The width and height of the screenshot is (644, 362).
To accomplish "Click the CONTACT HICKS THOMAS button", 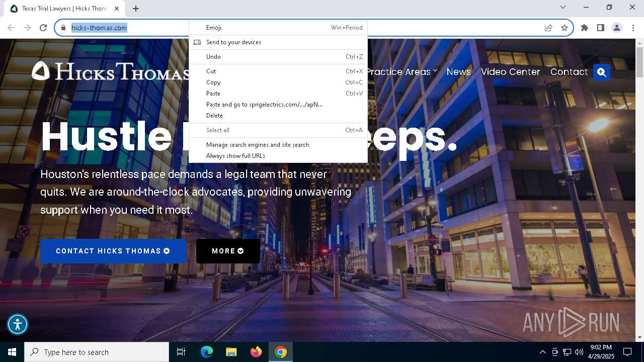I will pyautogui.click(x=113, y=251).
